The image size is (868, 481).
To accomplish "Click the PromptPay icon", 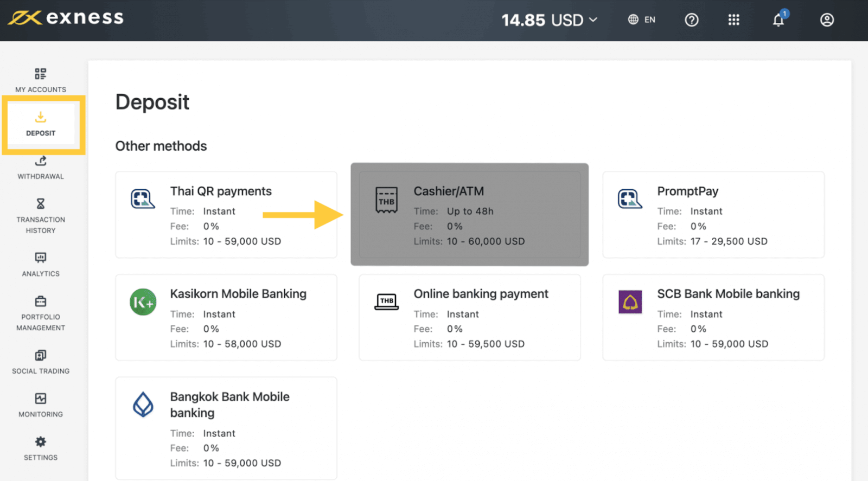I will (x=630, y=199).
